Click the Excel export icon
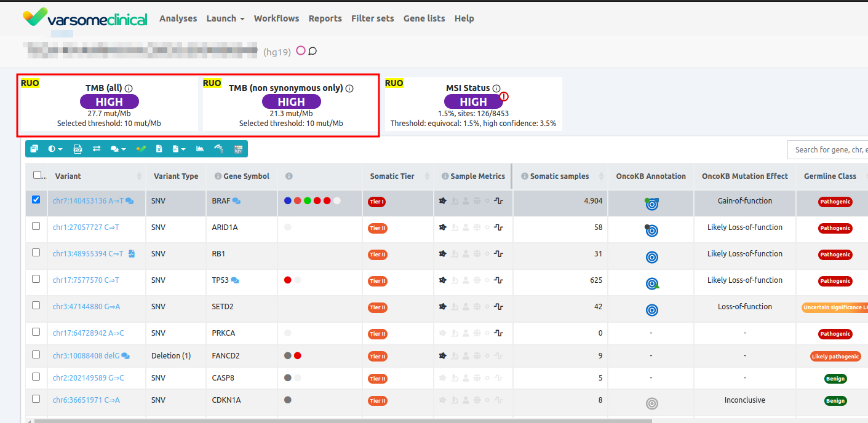This screenshot has width=868, height=423. [159, 149]
